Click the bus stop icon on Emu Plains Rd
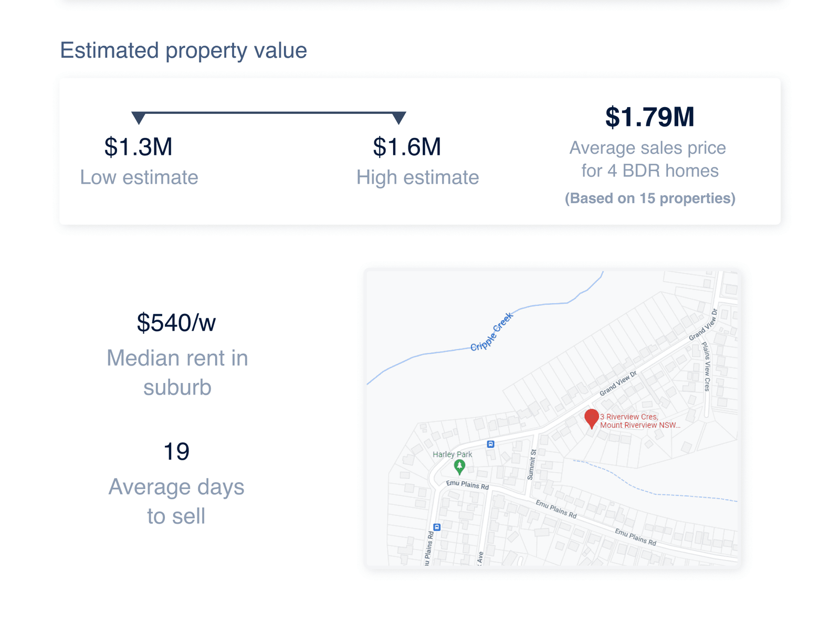Screen dimensions: 840x634 click(x=437, y=527)
